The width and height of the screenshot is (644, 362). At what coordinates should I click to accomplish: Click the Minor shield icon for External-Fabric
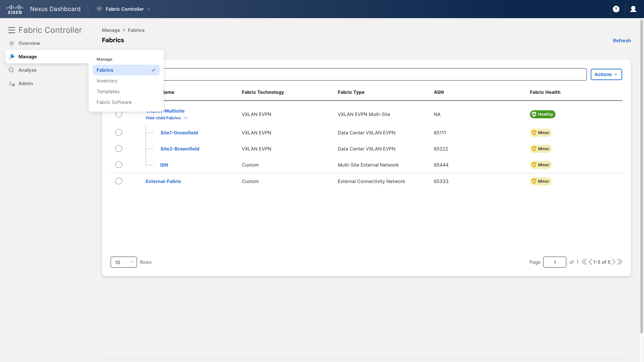[x=534, y=181]
